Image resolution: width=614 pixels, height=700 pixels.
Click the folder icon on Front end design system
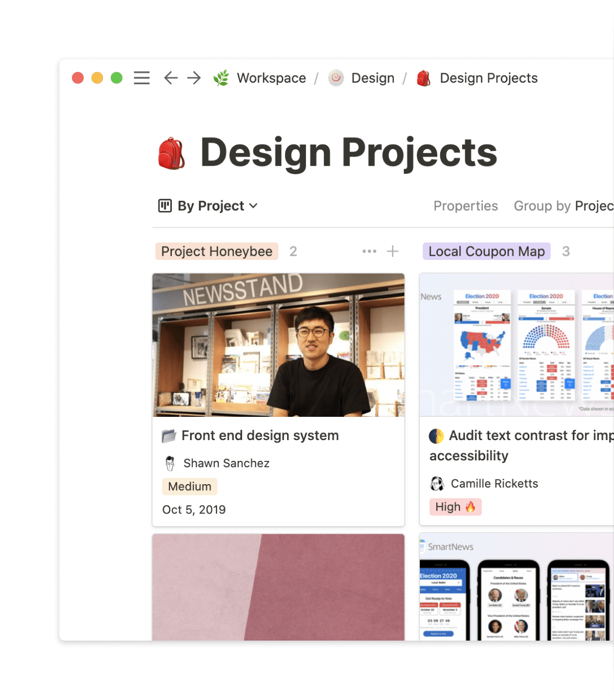(169, 435)
